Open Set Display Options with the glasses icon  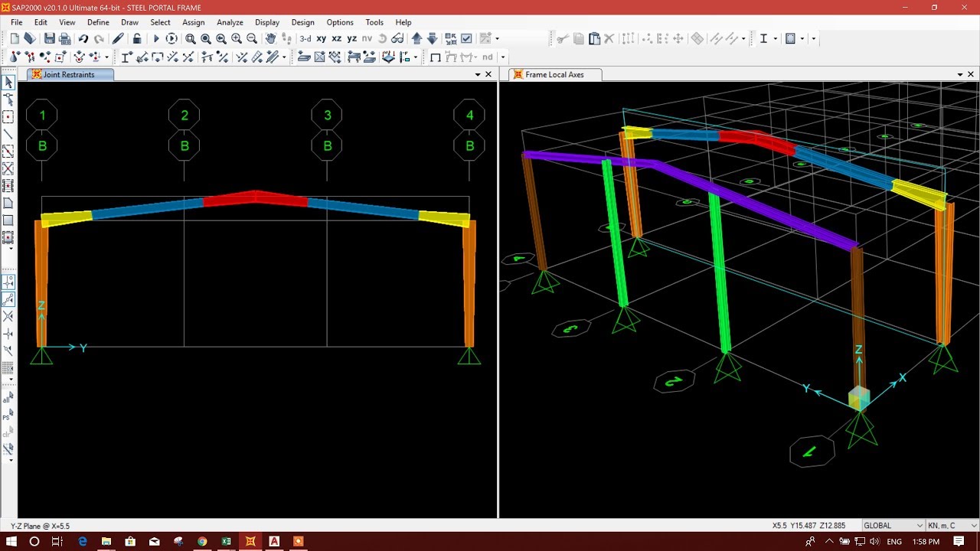(398, 38)
